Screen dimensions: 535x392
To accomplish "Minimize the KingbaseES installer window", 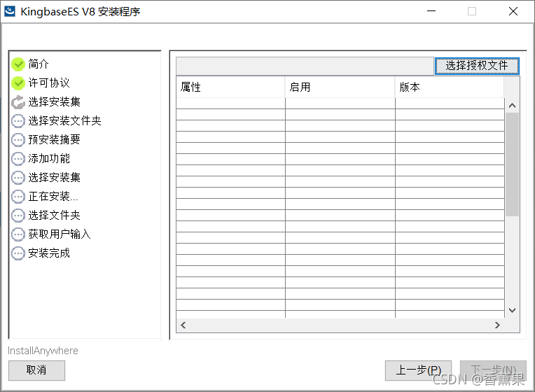I will (431, 11).
